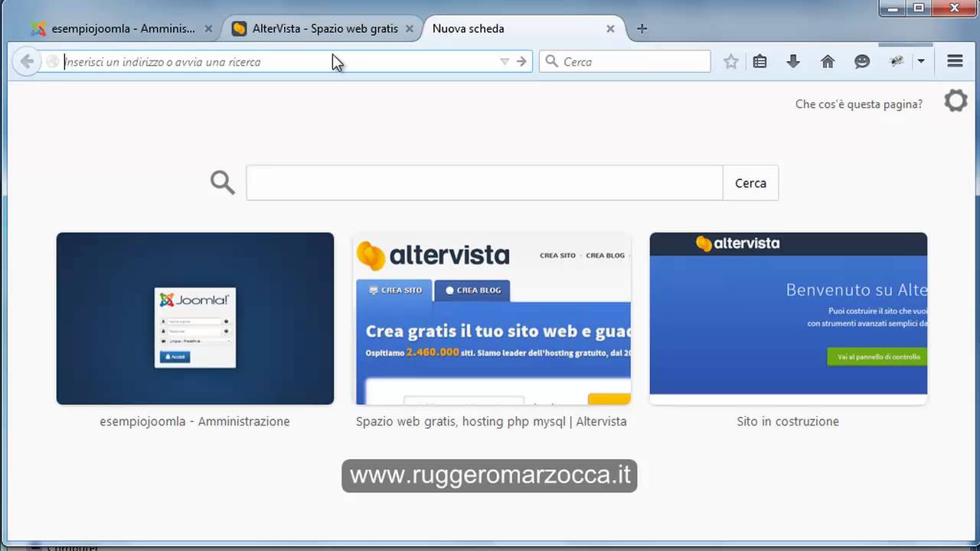The height and width of the screenshot is (551, 980).
Task: Click the 'Sito in costruzione' caption
Action: click(788, 422)
